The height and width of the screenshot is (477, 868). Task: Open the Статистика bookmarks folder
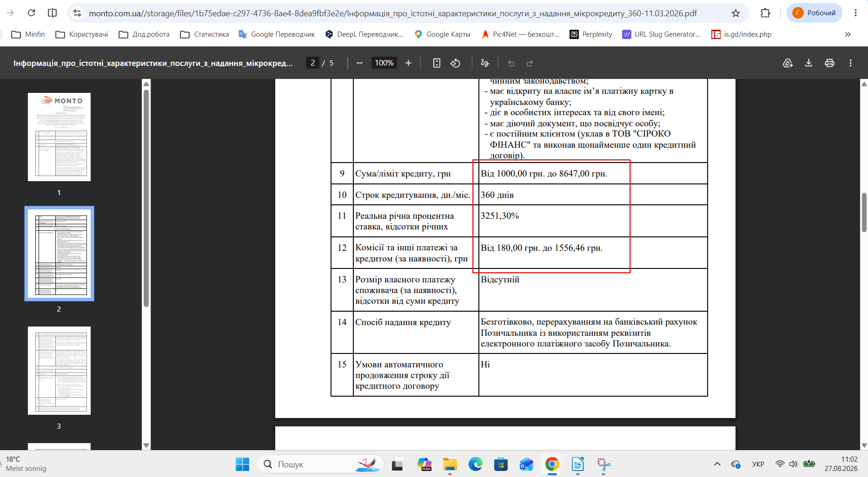[205, 34]
